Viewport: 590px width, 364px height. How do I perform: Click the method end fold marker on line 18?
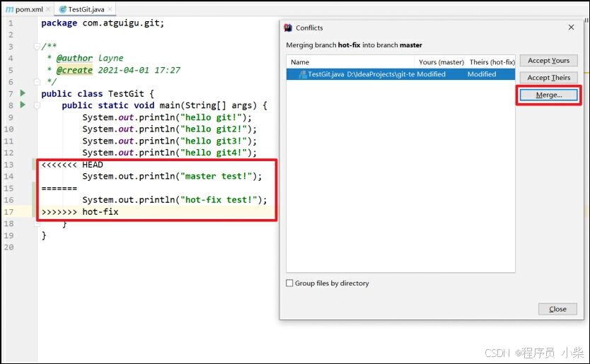(37, 224)
